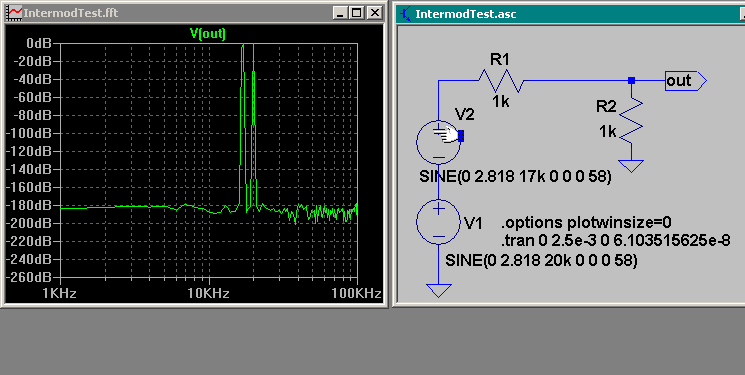Click ground symbol under R2

(631, 166)
